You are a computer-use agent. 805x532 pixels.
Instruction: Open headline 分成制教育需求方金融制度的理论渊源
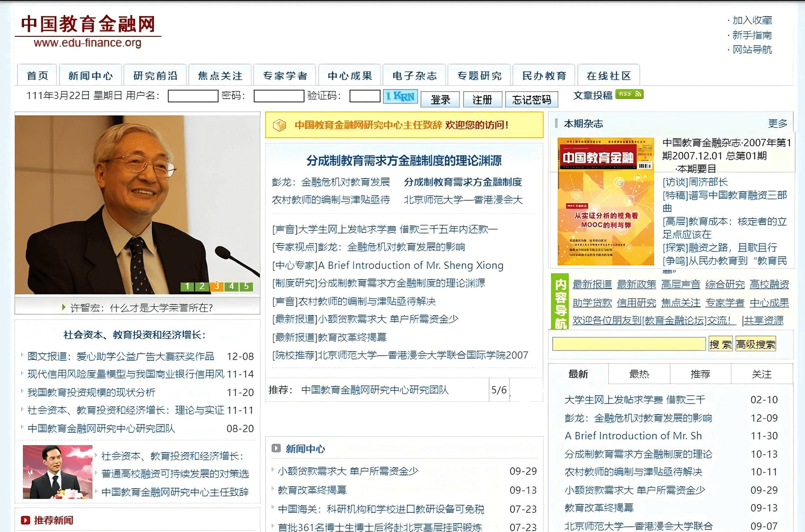click(x=404, y=160)
